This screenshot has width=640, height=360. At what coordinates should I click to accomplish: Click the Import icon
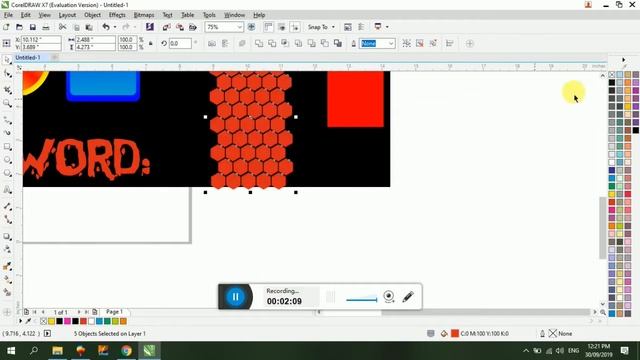point(167,27)
